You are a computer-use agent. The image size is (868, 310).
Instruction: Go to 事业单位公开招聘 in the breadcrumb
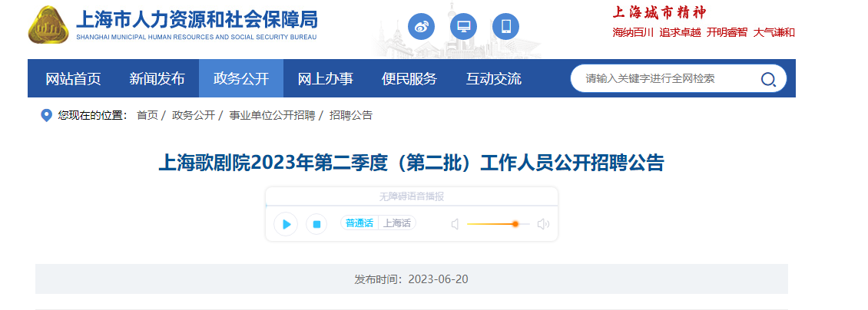pyautogui.click(x=272, y=116)
